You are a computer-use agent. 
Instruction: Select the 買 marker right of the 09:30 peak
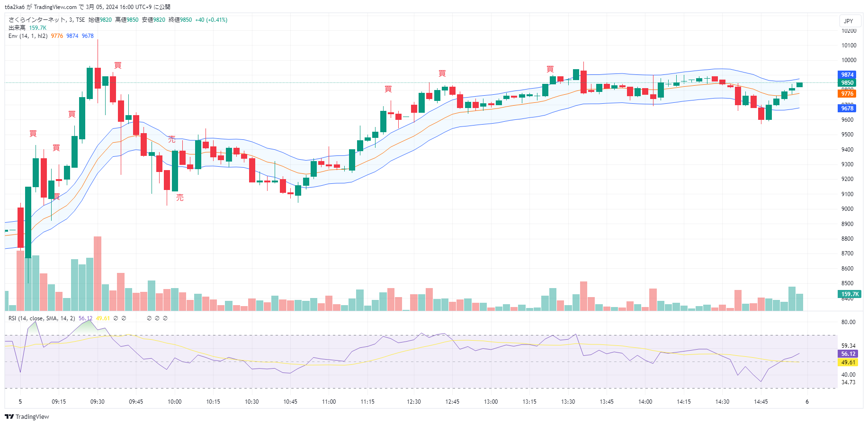pos(118,65)
